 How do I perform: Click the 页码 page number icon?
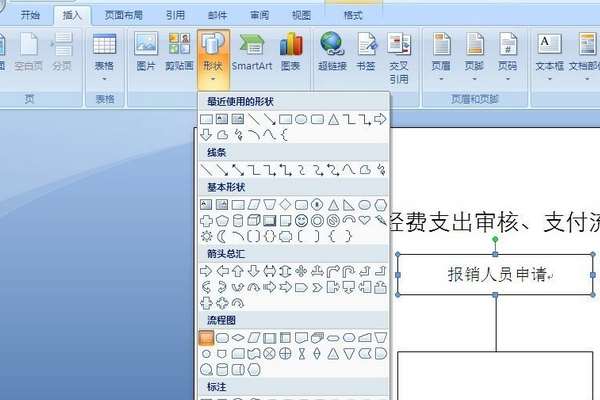(x=508, y=44)
